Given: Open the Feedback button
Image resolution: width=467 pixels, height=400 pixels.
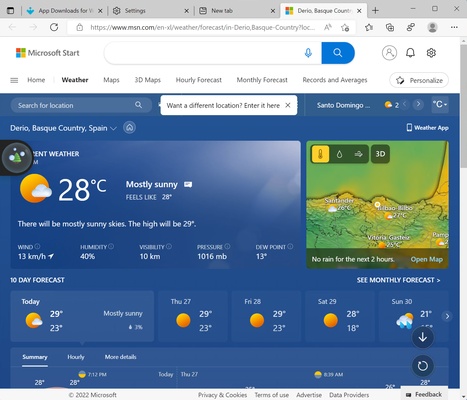Looking at the screenshot, I should (x=424, y=394).
